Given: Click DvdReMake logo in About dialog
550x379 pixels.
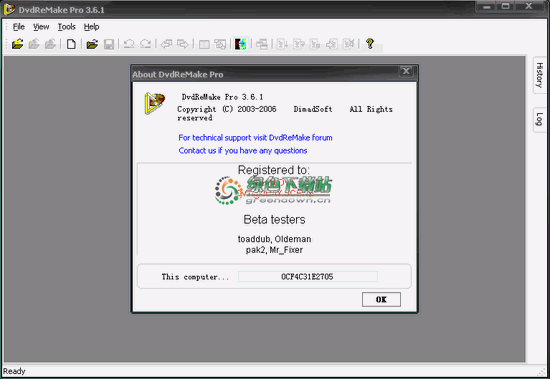Looking at the screenshot, I should point(154,103).
